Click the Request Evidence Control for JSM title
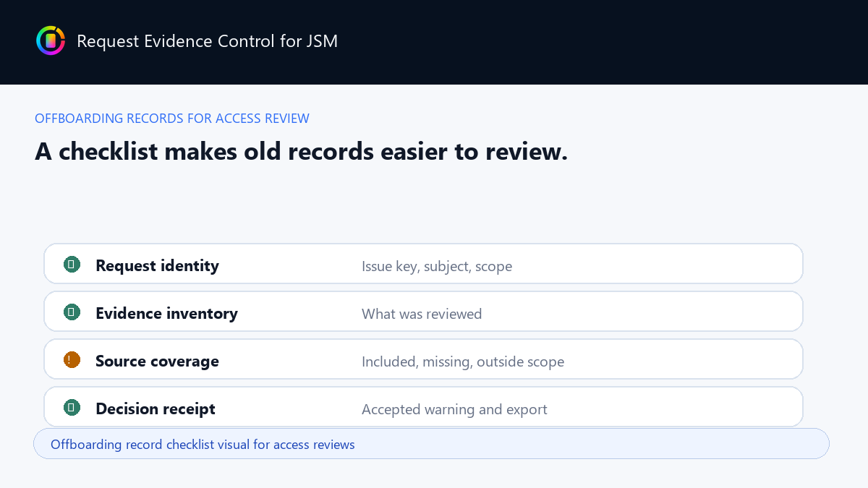Screen dimensions: 868x488 [207, 41]
